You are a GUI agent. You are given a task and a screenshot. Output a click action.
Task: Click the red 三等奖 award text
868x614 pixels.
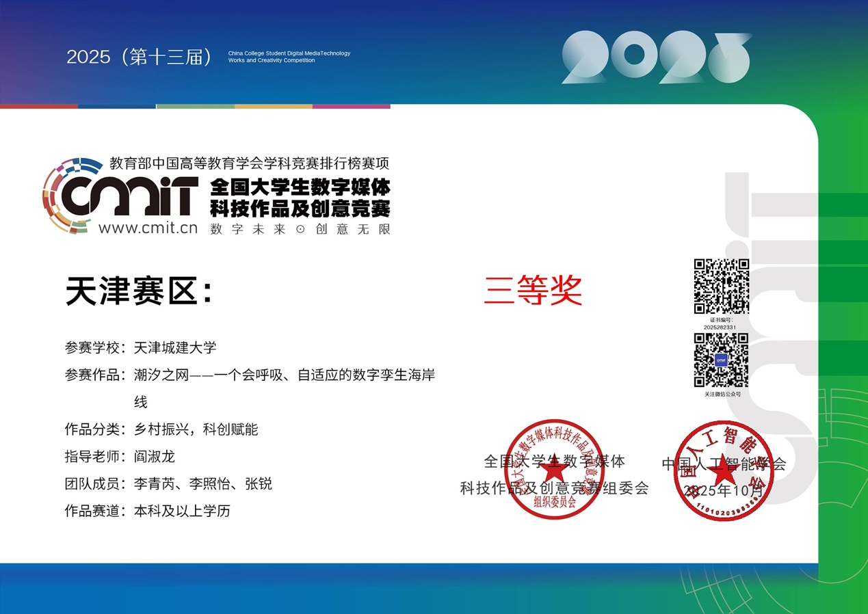click(x=533, y=290)
